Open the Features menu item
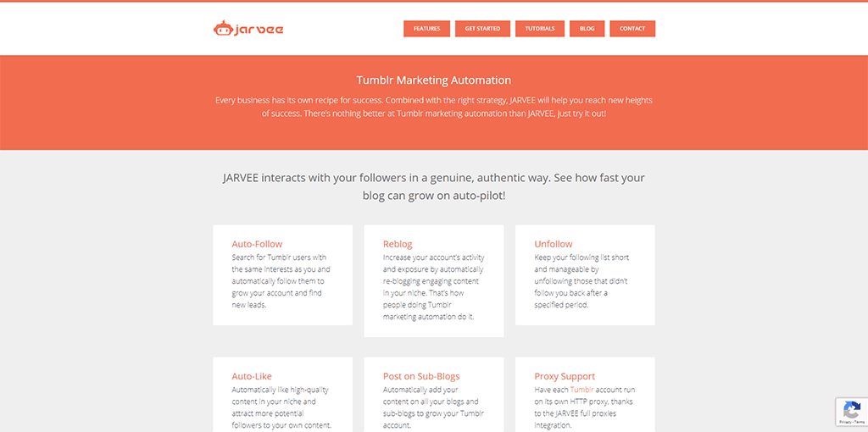This screenshot has height=432, width=868. click(427, 29)
